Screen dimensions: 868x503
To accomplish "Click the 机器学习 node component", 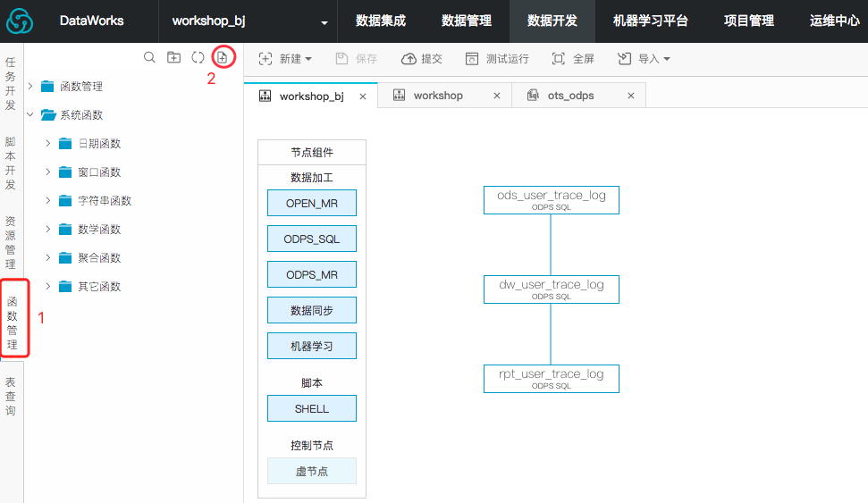I will (312, 346).
